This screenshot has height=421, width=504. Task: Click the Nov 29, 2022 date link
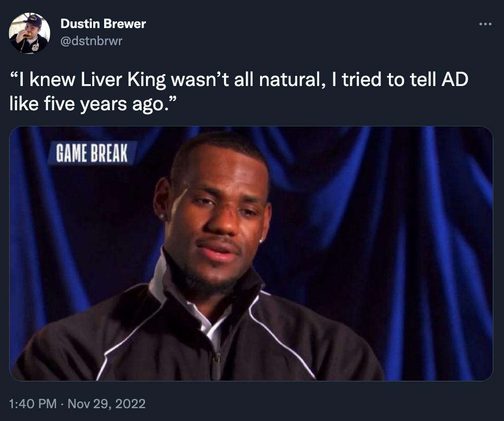pos(109,404)
